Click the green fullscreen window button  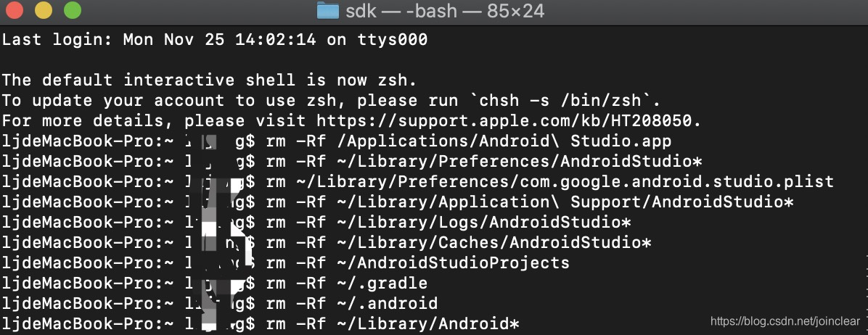click(72, 10)
